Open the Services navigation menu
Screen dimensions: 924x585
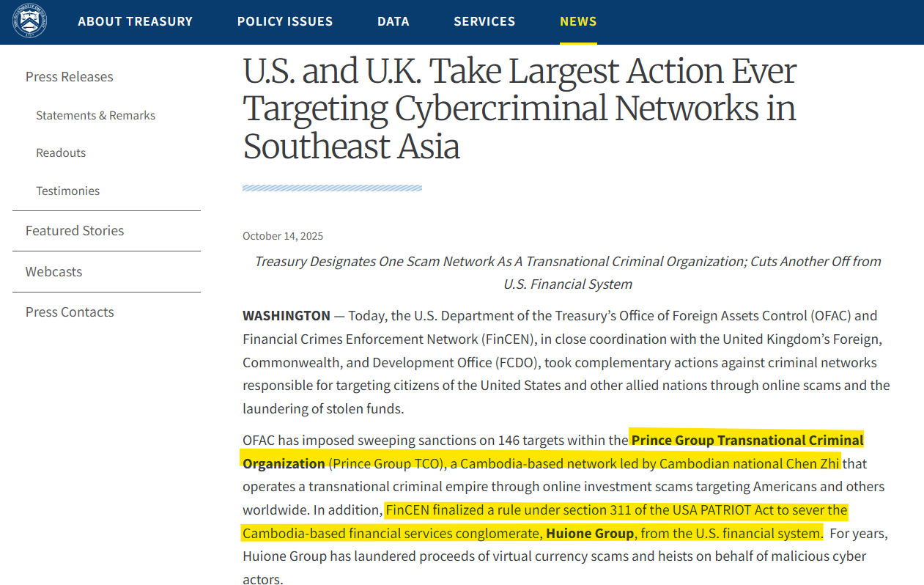484,21
